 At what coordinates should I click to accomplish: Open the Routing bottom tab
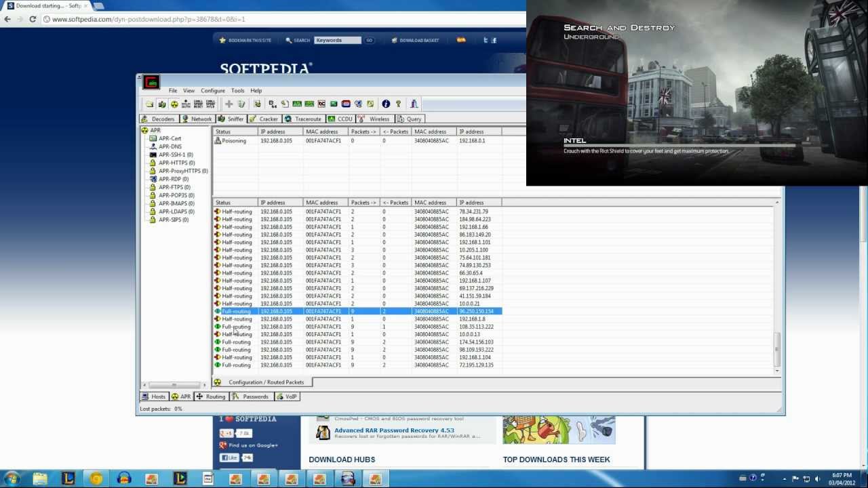coord(211,396)
